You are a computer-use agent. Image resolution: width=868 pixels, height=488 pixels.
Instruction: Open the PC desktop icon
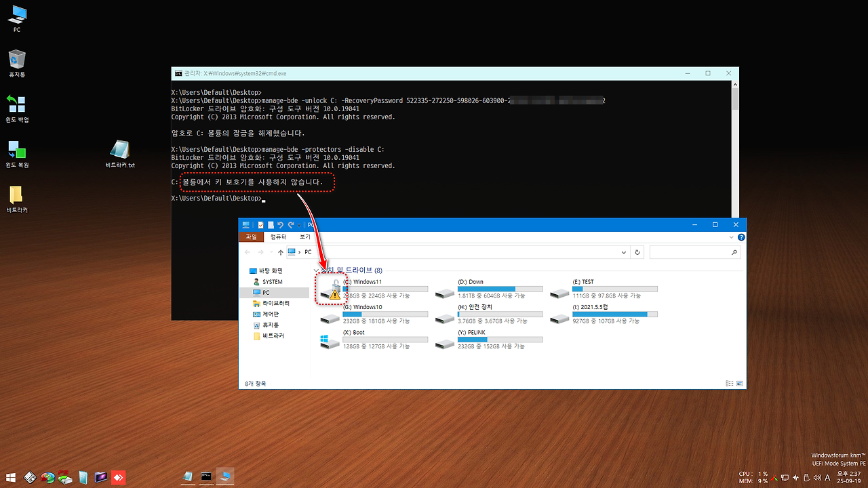(x=17, y=19)
